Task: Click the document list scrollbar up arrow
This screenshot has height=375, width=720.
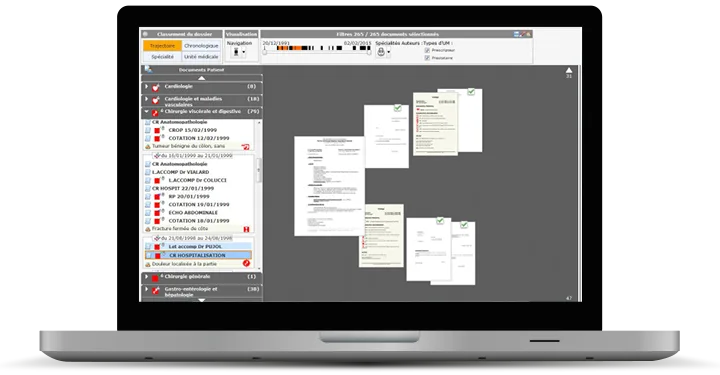Action: 259,123
